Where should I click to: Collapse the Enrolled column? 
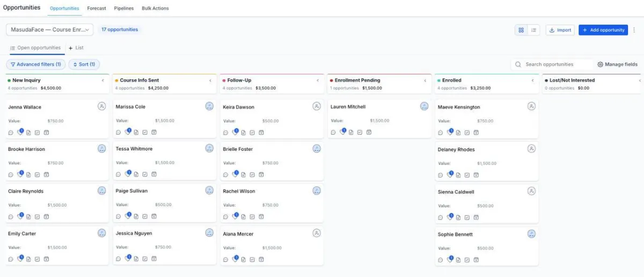(x=532, y=81)
